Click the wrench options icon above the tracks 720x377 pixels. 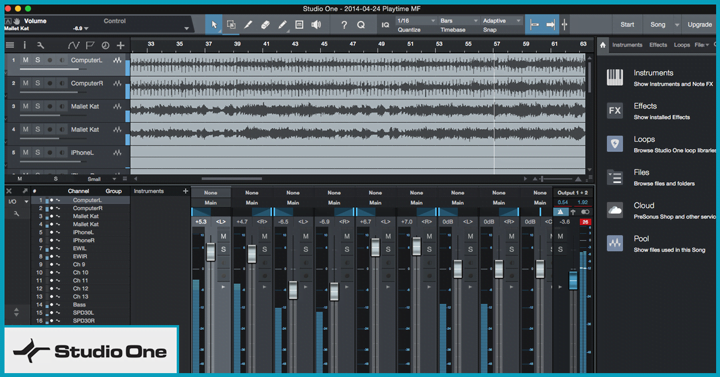pyautogui.click(x=40, y=45)
